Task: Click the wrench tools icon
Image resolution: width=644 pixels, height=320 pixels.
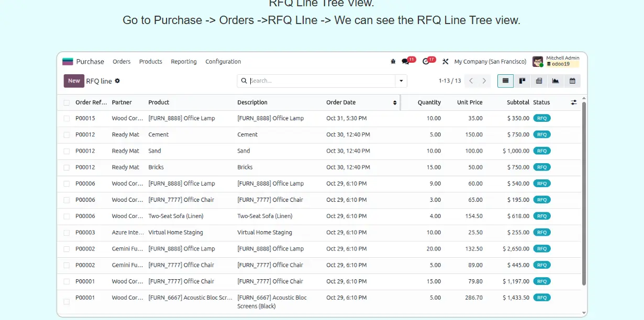Action: point(446,62)
